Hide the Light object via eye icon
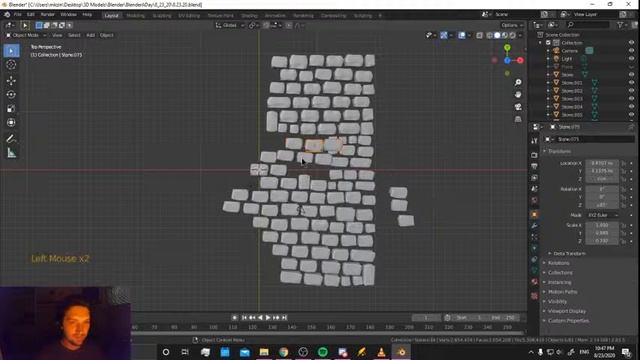The width and height of the screenshot is (640, 360). tap(631, 59)
